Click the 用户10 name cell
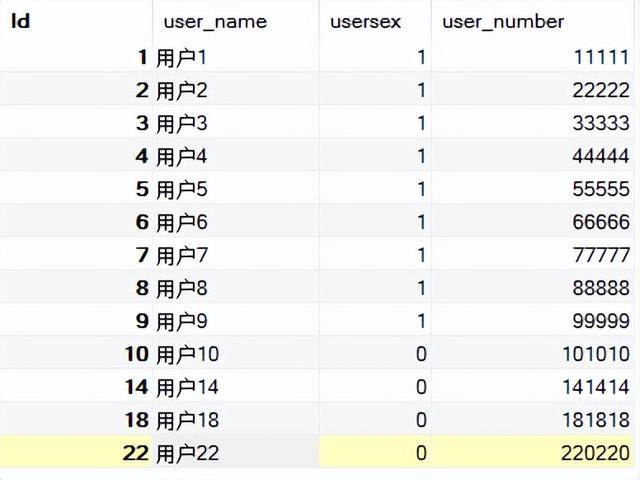This screenshot has height=480, width=640. tap(236, 354)
